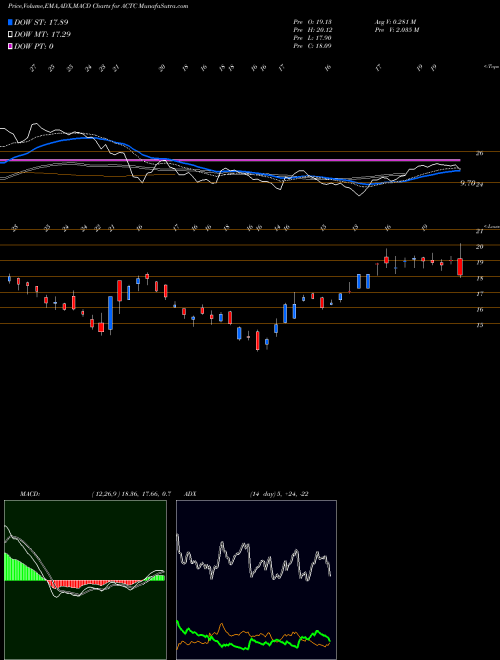Click the white DOW MT legend swatch
Screen dimensions: 500x660
tap(11, 35)
